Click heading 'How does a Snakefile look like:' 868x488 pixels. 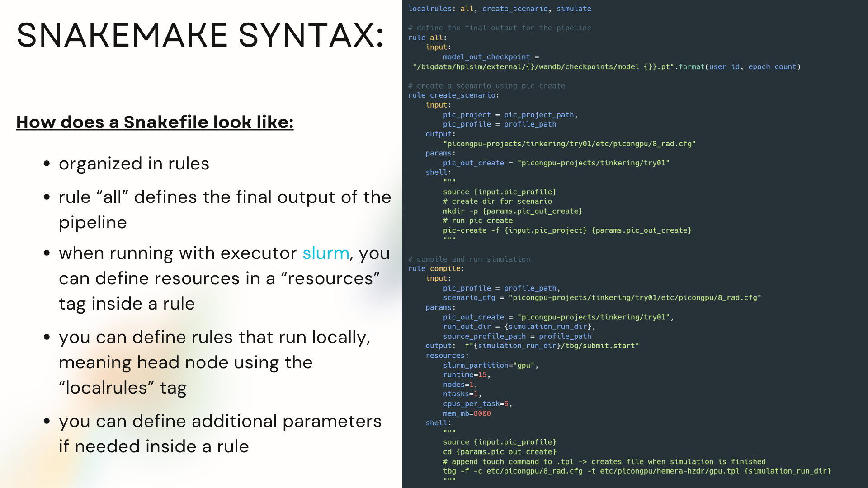pyautogui.click(x=155, y=122)
